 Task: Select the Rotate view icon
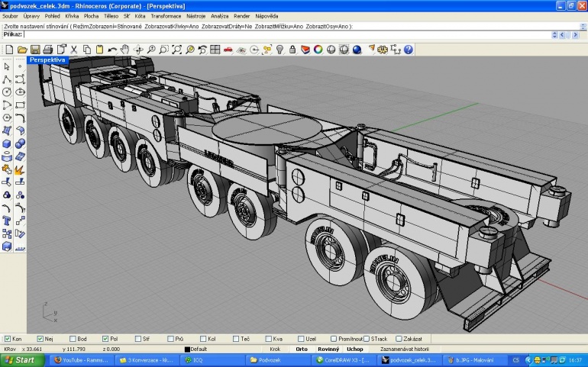138,50
